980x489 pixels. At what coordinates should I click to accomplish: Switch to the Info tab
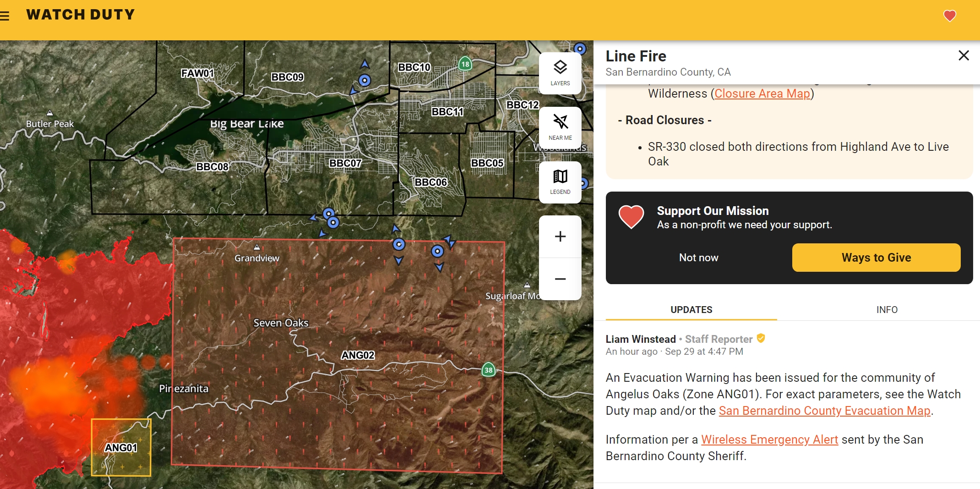[x=887, y=310]
